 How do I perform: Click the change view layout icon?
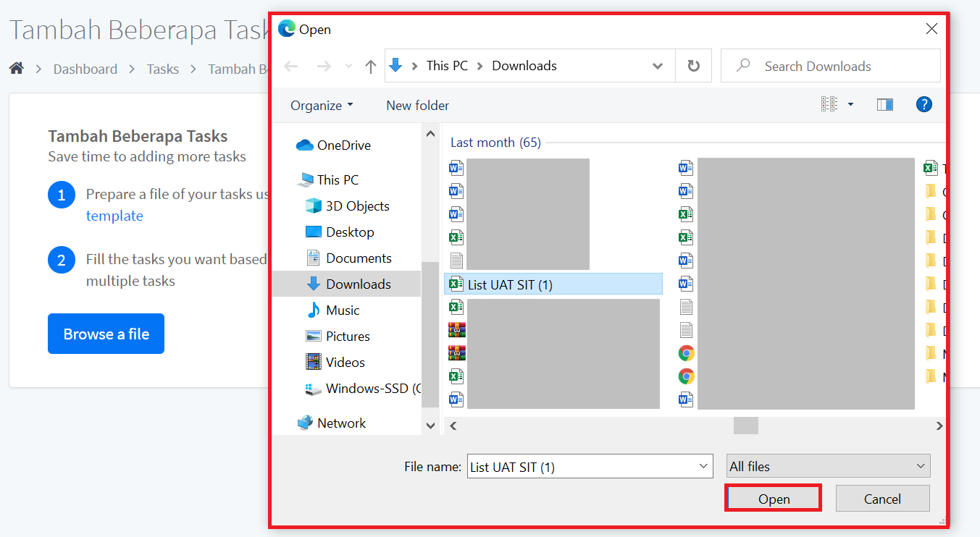(x=829, y=105)
